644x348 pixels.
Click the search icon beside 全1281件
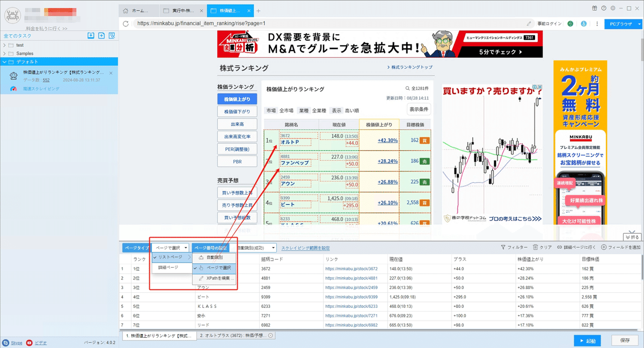tap(408, 89)
